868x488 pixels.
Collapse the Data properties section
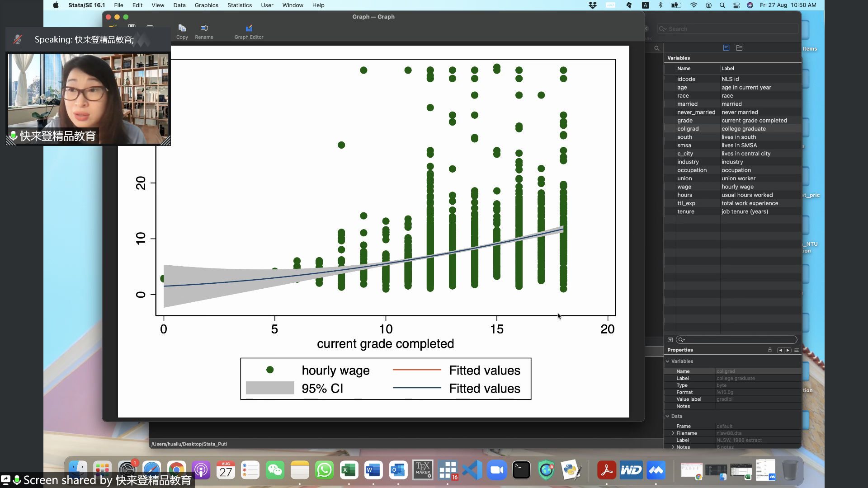(x=668, y=416)
